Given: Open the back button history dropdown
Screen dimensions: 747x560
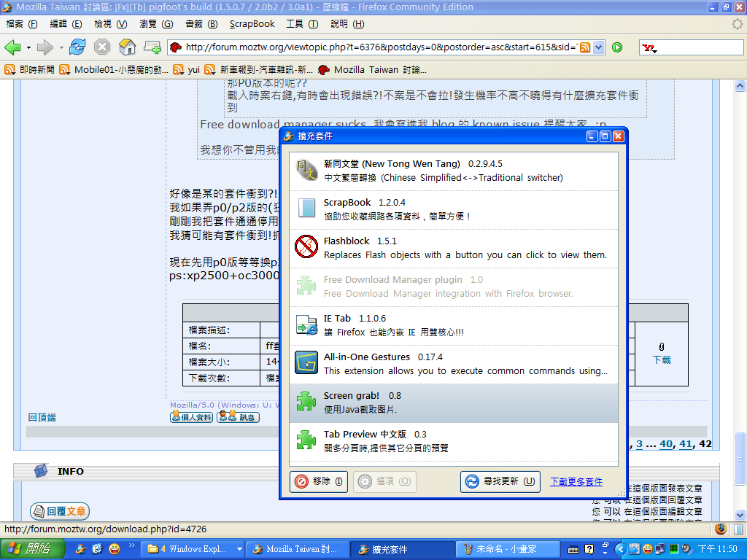Looking at the screenshot, I should 28,47.
